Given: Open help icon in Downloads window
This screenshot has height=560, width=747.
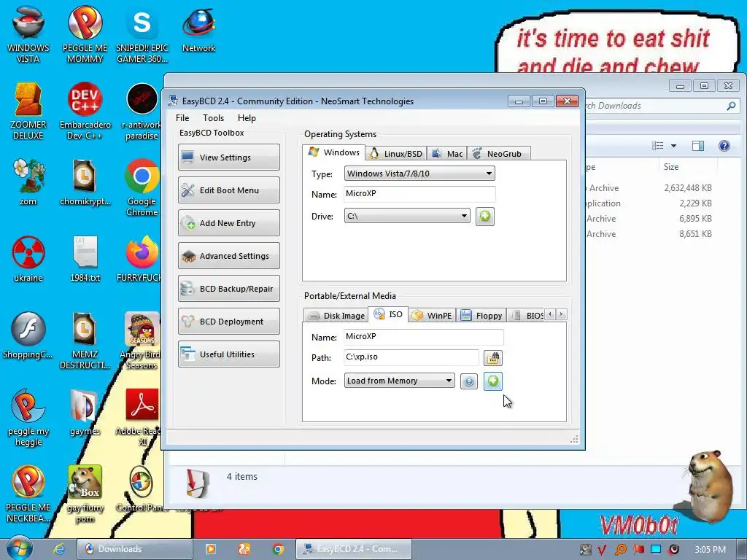Looking at the screenshot, I should [724, 146].
